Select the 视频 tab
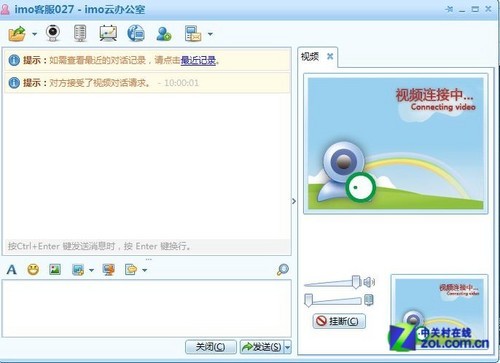The height and width of the screenshot is (363, 500). 310,57
